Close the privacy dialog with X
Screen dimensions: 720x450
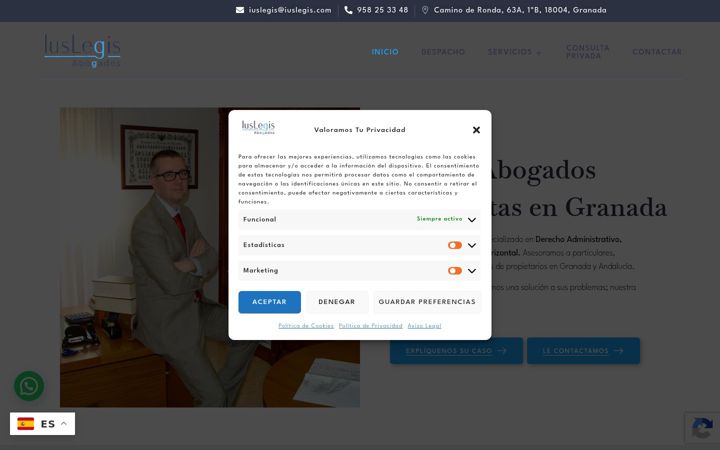coord(476,130)
